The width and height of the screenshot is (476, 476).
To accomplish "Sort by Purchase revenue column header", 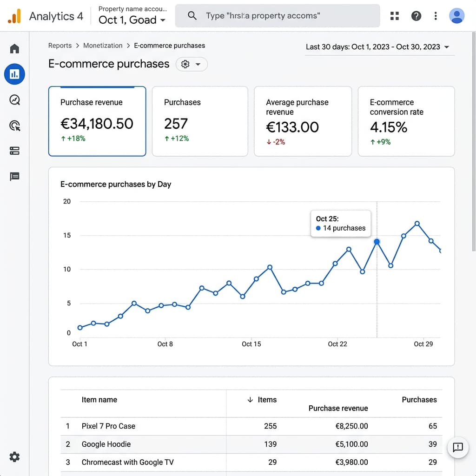I will click(338, 408).
